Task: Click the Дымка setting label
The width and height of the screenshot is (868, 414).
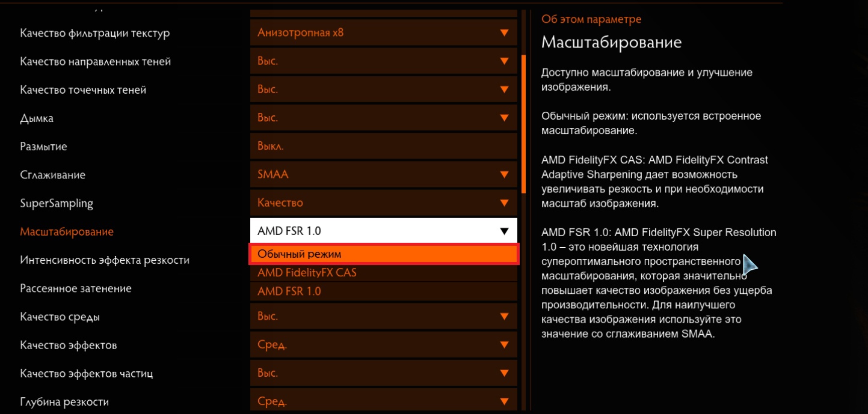Action: pos(37,118)
